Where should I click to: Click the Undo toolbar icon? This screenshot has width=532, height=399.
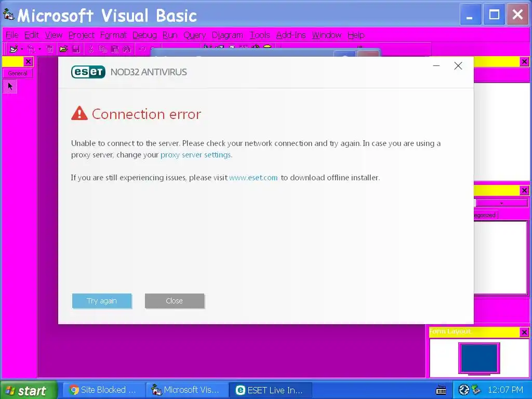pos(142,49)
